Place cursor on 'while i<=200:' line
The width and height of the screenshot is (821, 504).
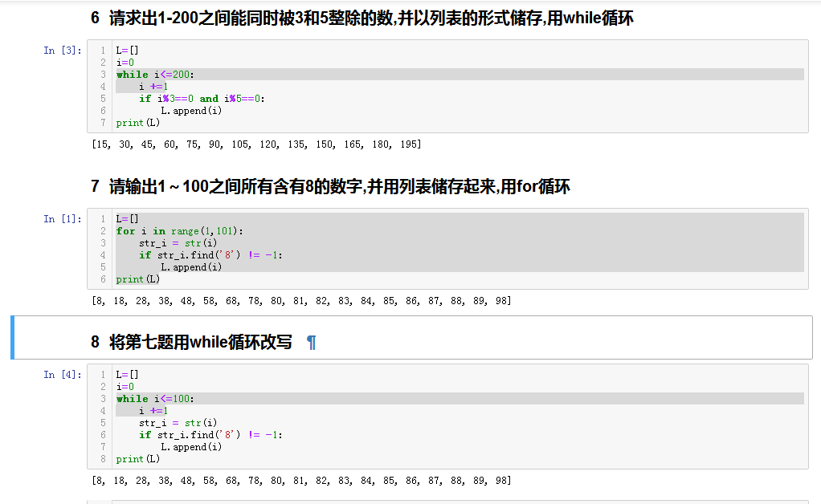pyautogui.click(x=155, y=75)
